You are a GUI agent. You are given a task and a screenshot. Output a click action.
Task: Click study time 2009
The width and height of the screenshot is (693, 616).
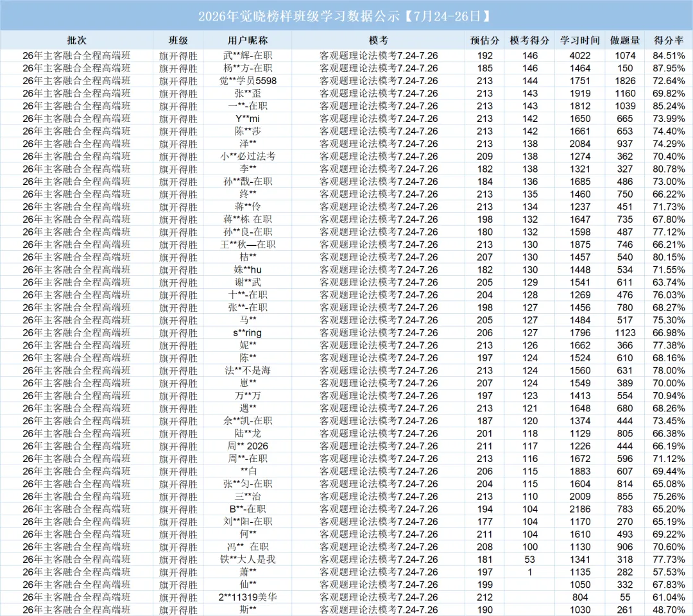(580, 496)
